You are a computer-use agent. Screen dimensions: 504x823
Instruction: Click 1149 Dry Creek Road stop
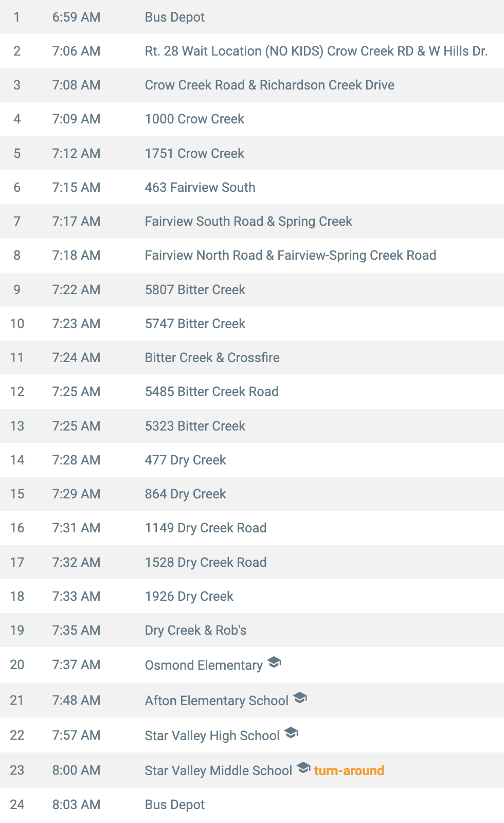pos(252,528)
